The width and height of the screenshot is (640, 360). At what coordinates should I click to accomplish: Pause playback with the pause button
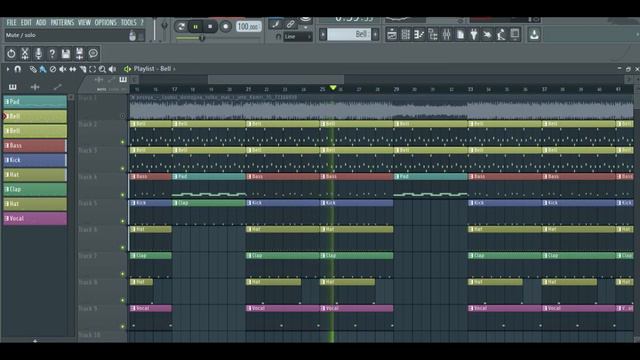tap(196, 27)
